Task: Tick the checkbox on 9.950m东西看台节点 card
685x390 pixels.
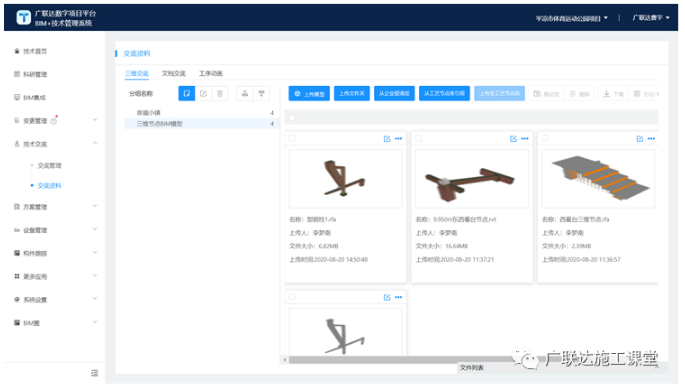Action: (419, 138)
